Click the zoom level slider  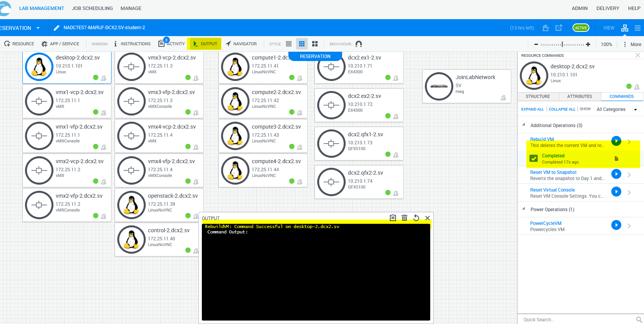pyautogui.click(x=562, y=44)
